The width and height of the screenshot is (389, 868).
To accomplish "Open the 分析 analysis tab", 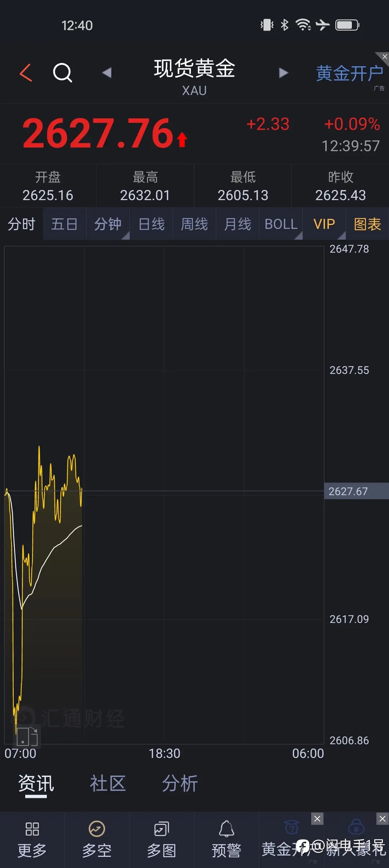I will pos(180,783).
